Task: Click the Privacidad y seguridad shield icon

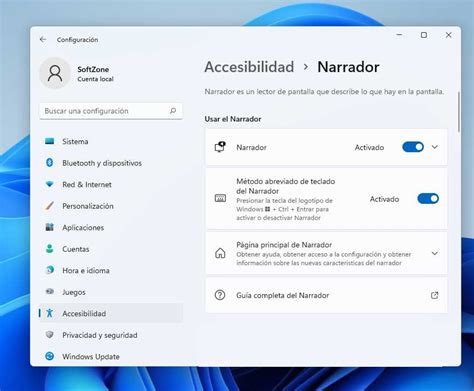Action: click(50, 335)
